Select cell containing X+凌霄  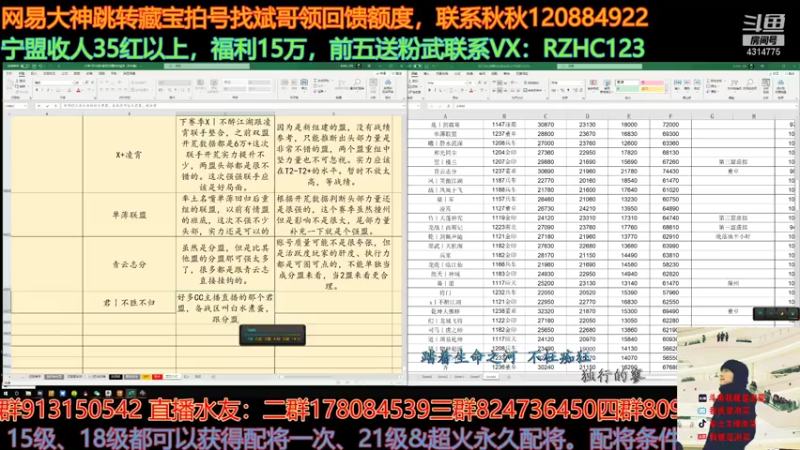(129, 155)
